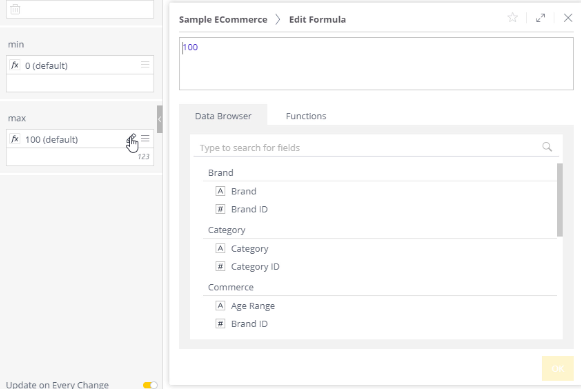Select the Category ID numeric field

click(255, 267)
